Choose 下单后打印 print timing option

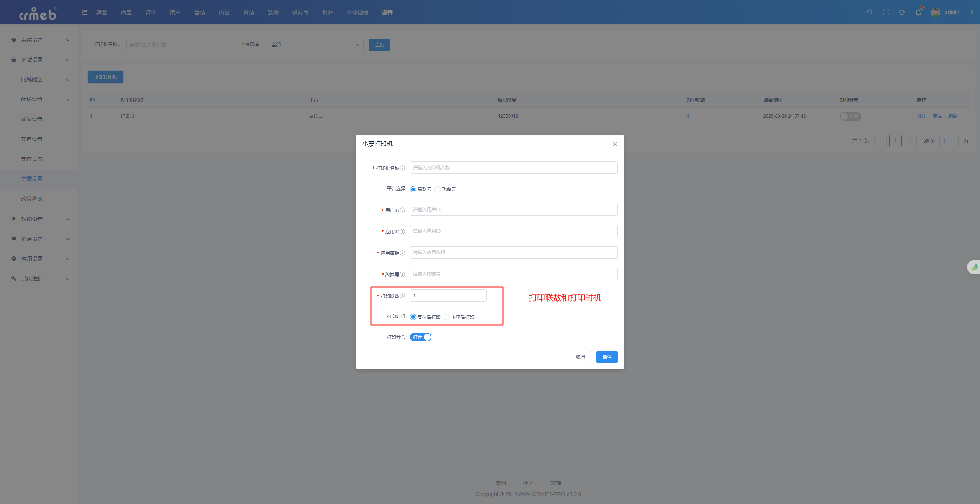pyautogui.click(x=447, y=317)
